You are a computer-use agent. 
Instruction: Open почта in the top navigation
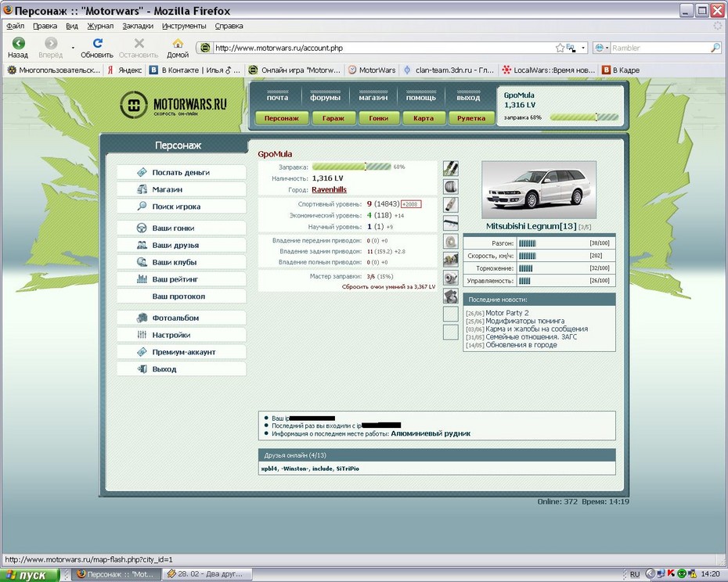pos(277,98)
